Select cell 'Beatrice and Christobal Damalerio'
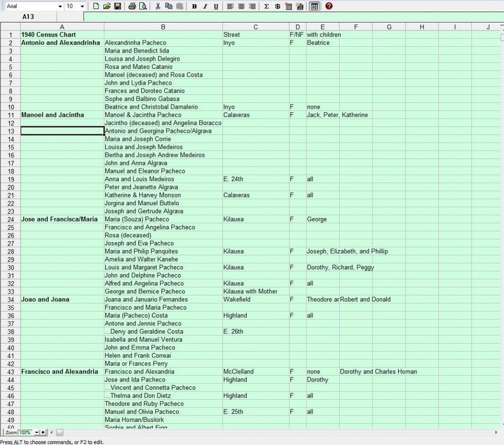Image resolution: width=504 pixels, height=445 pixels. click(163, 107)
